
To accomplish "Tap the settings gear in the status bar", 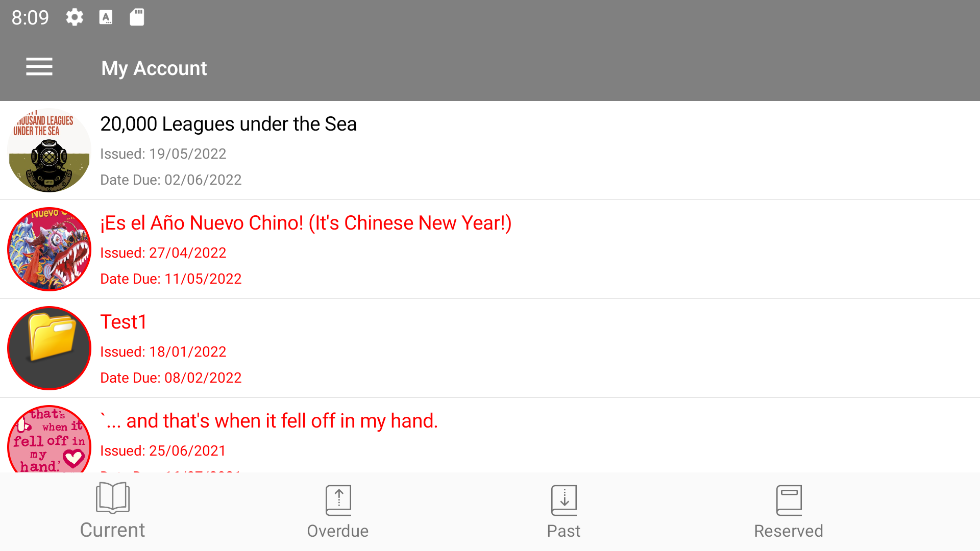I will coord(75,17).
